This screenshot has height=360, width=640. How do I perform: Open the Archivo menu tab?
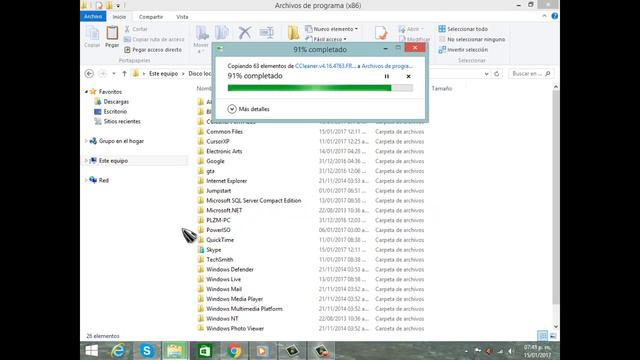point(93,16)
